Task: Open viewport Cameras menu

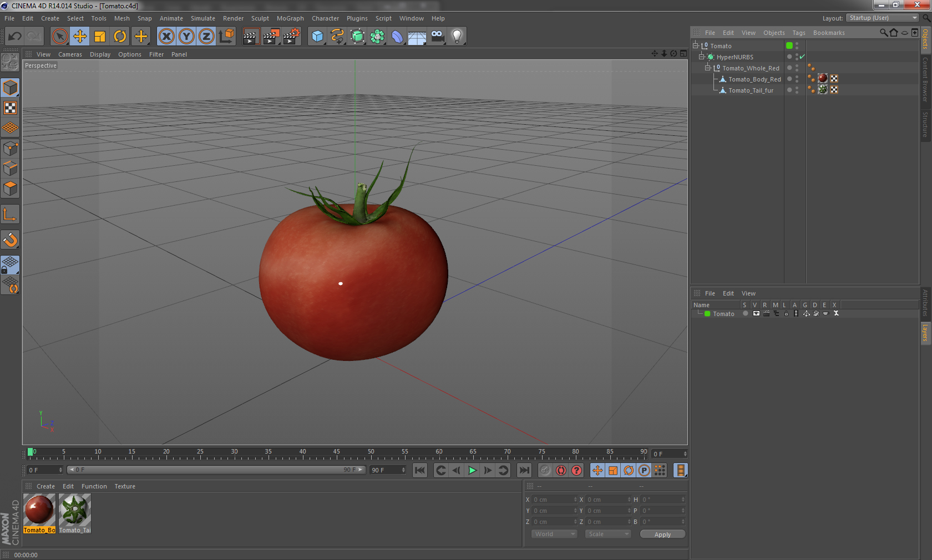Action: [x=70, y=54]
